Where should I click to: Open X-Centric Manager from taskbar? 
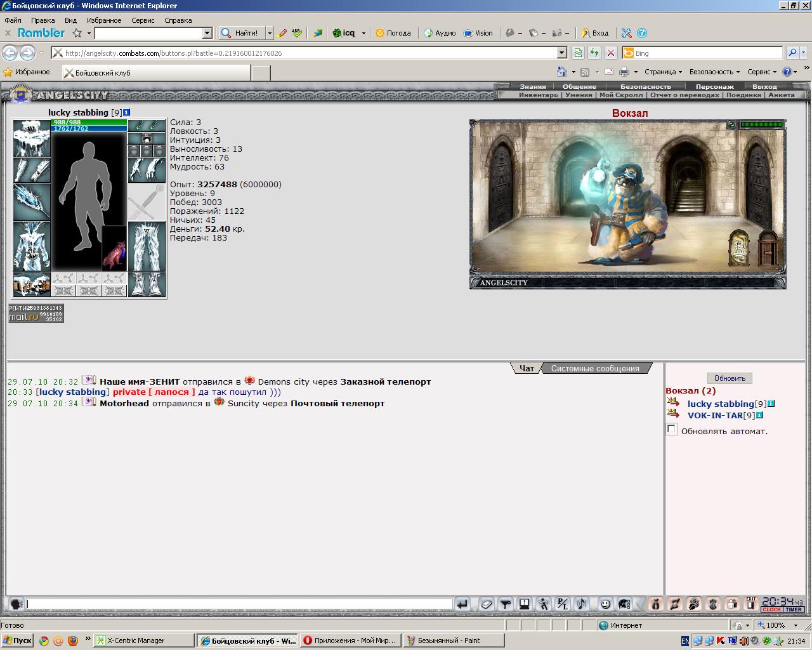144,640
